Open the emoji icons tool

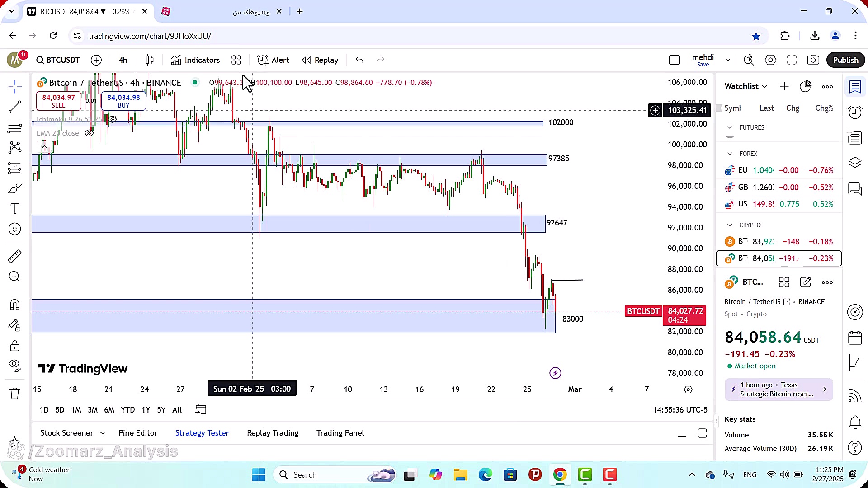pos(14,229)
